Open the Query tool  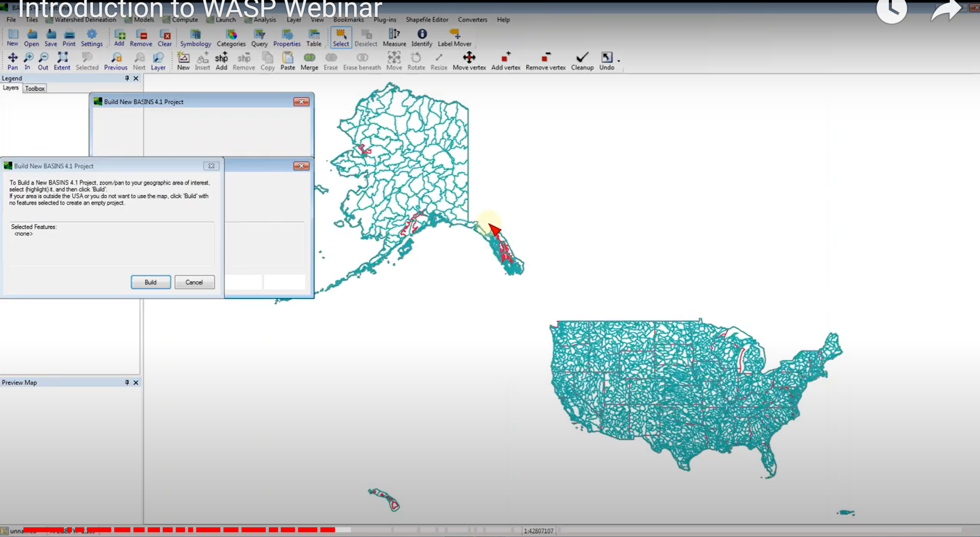[x=260, y=38]
